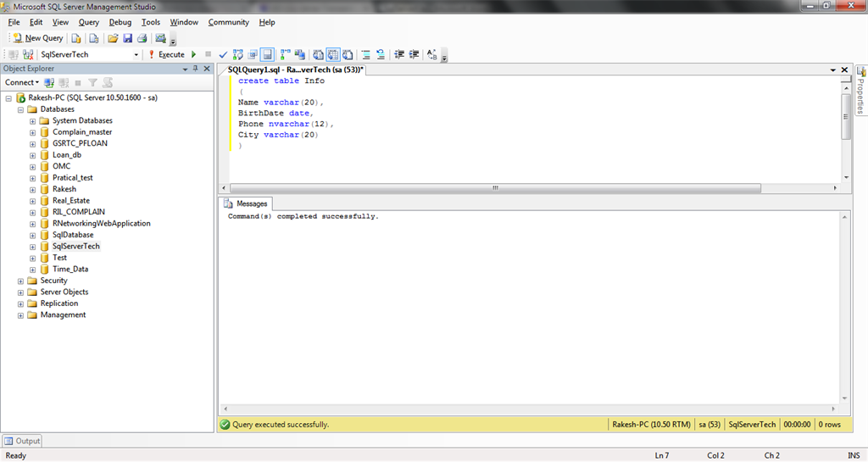
Task: Click the Save icon in the toolbar
Action: (127, 38)
